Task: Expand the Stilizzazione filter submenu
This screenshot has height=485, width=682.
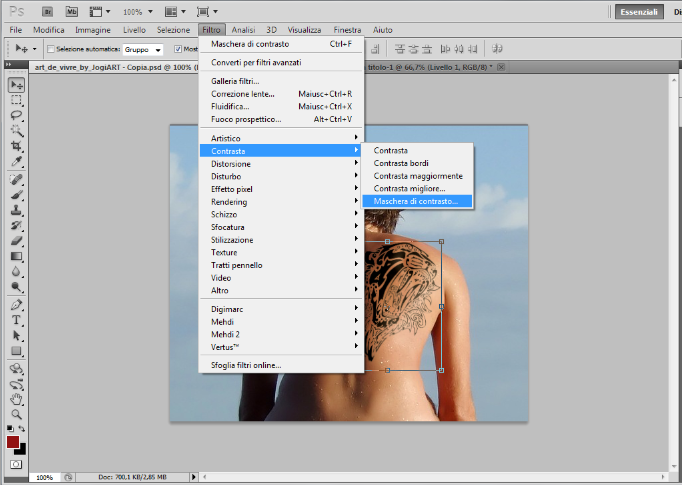Action: click(281, 240)
